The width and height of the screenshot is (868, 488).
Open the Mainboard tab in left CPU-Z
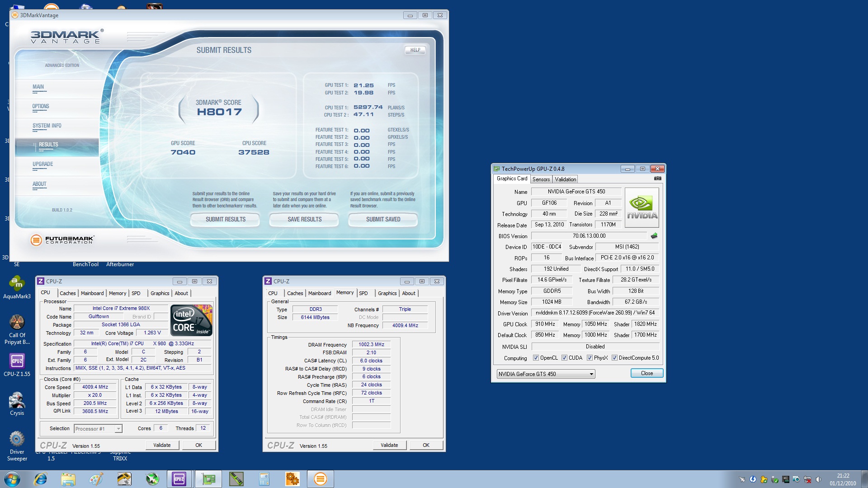pos(92,293)
